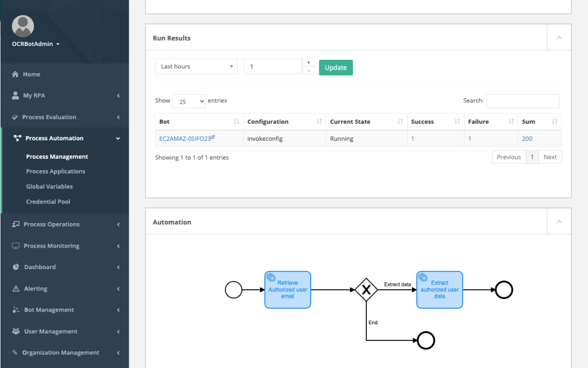The width and height of the screenshot is (588, 368).
Task: Expand the Dashboard chevron
Action: click(118, 267)
